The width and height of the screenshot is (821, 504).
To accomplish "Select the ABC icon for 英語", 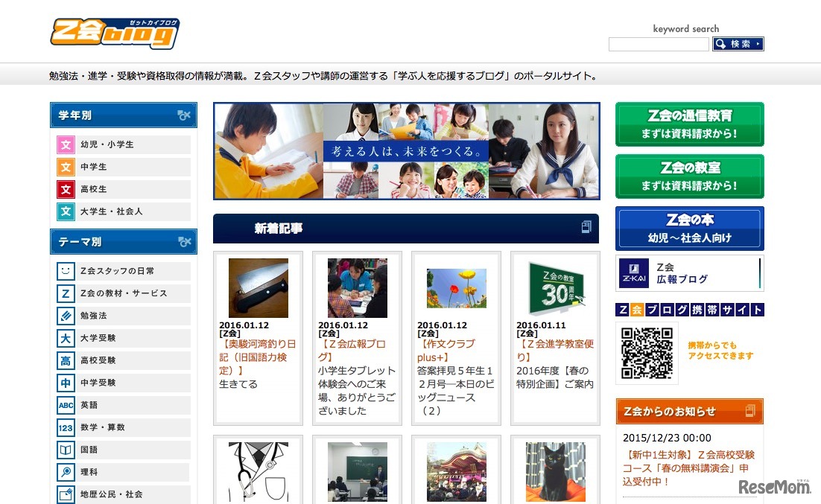I will pyautogui.click(x=66, y=405).
